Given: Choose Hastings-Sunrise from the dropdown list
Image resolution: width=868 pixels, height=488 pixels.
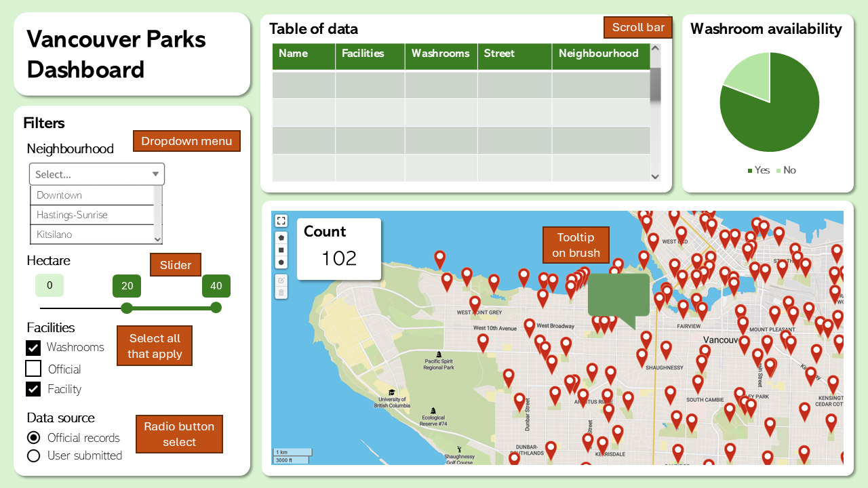Looking at the screenshot, I should [72, 215].
